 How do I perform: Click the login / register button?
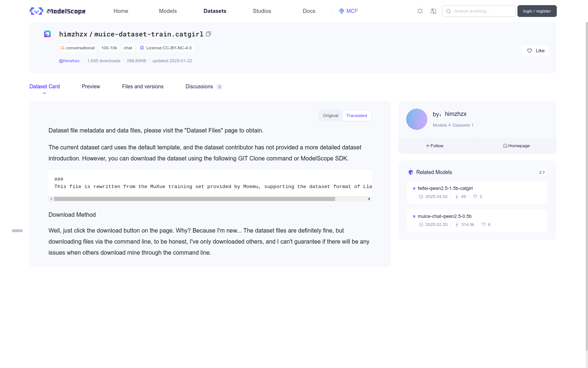[537, 11]
